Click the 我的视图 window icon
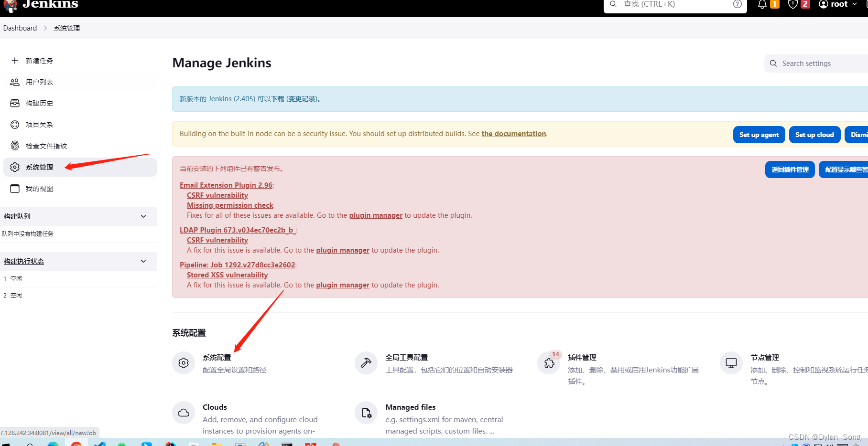868x446 pixels. coord(15,189)
